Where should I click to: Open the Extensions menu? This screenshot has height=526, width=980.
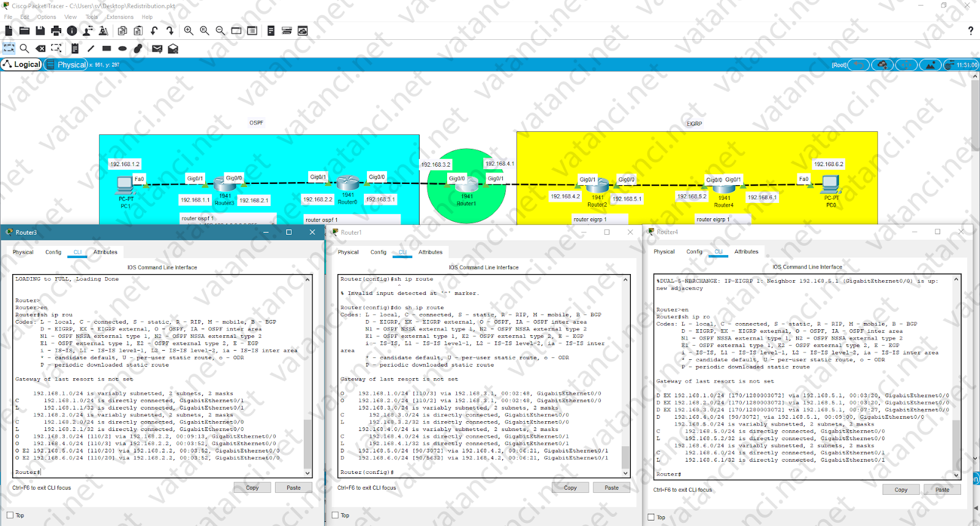click(120, 17)
